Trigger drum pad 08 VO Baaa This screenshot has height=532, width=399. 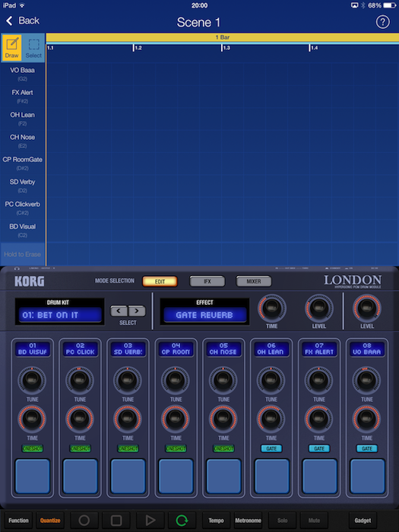(x=367, y=476)
